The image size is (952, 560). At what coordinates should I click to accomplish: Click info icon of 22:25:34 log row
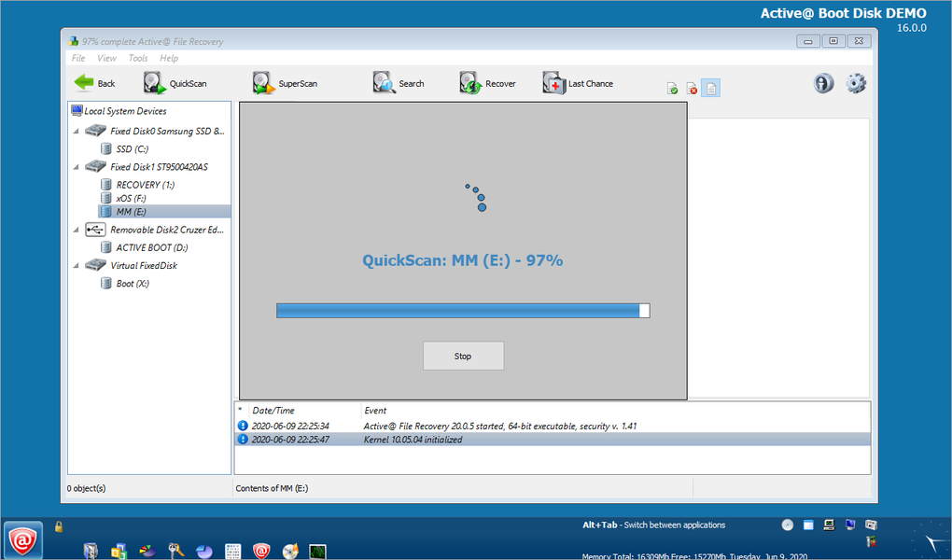tap(243, 426)
